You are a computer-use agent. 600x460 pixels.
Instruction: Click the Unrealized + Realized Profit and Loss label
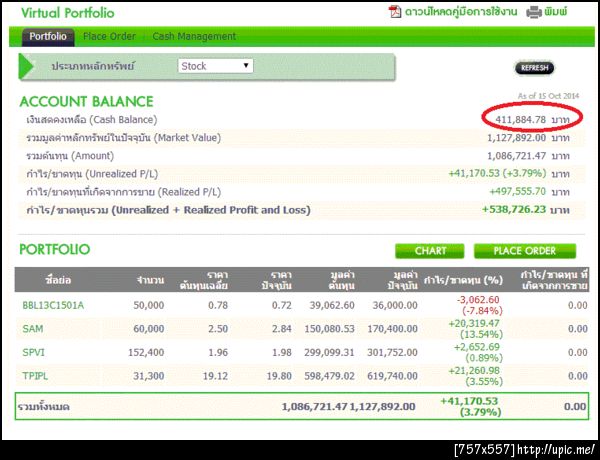[168, 210]
